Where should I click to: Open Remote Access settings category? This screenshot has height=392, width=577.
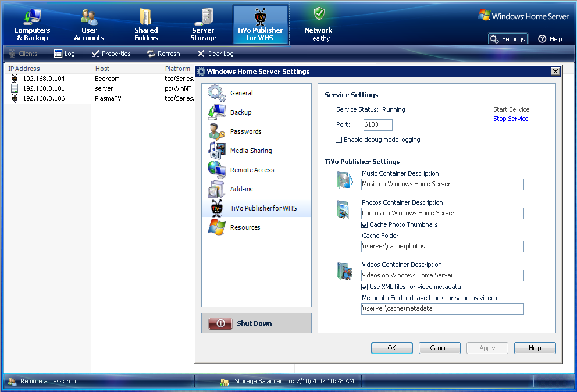click(257, 170)
